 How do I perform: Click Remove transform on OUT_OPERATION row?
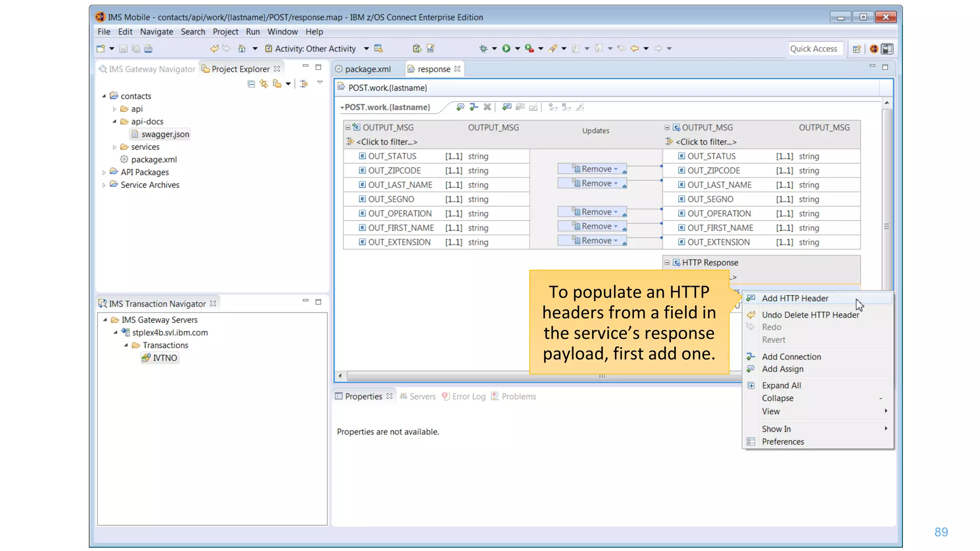[x=592, y=212]
